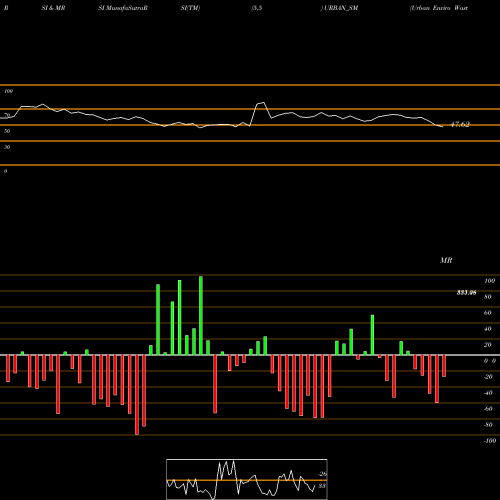
Task: Open the mini RSI overview chart thumbnail
Action: [247, 479]
